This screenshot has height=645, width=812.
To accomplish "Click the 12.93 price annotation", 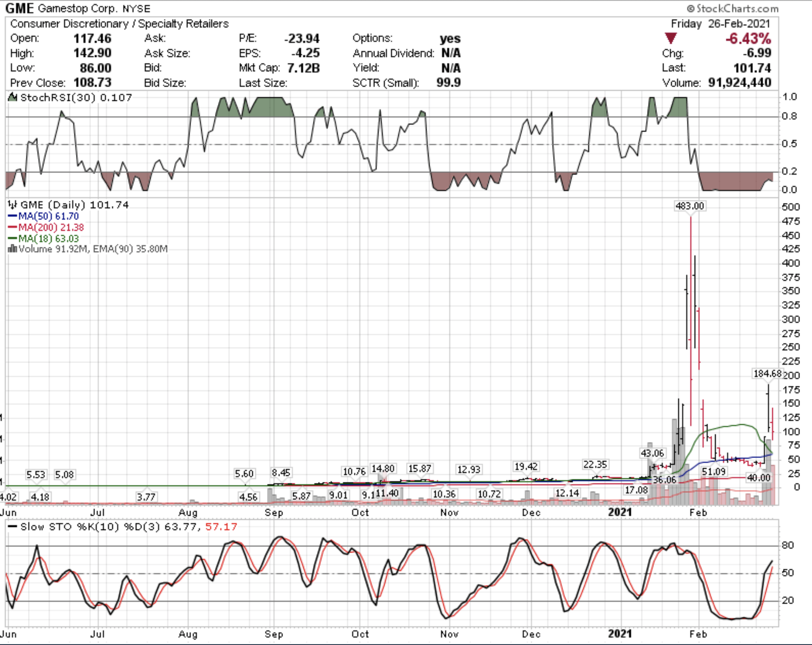I will pos(469,470).
